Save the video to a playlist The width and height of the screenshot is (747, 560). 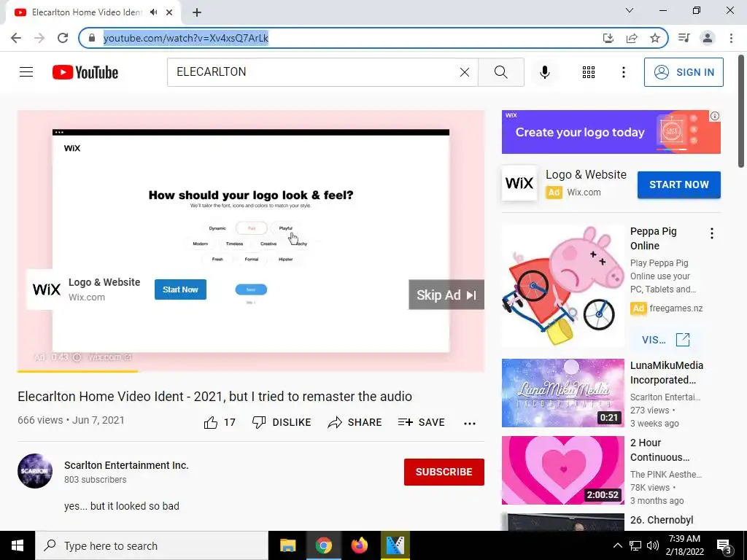[x=421, y=422]
